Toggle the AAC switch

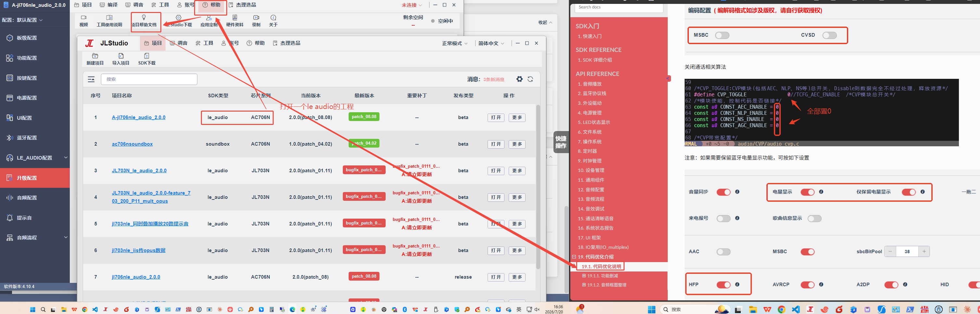pyautogui.click(x=723, y=252)
